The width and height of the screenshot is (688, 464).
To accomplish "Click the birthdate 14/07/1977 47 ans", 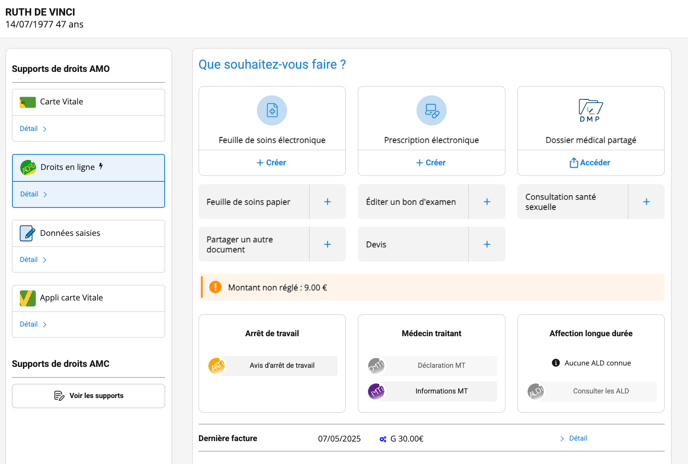I will [x=44, y=25].
